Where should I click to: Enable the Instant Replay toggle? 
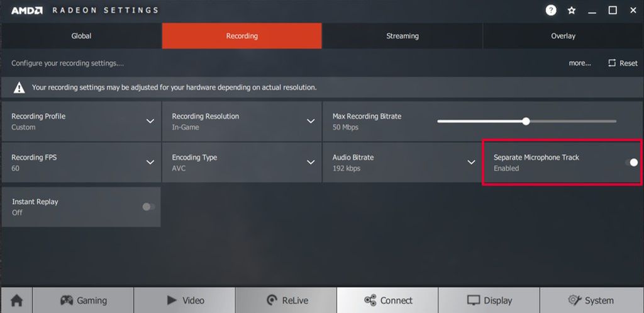[148, 207]
